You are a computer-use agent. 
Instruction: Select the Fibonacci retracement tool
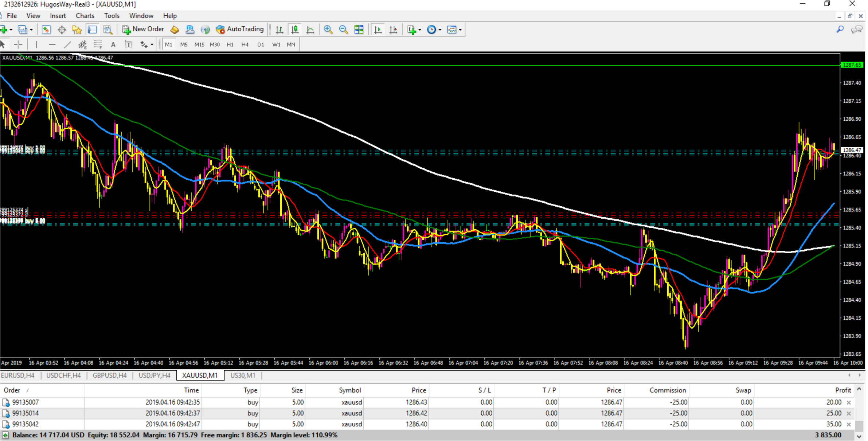[98, 44]
